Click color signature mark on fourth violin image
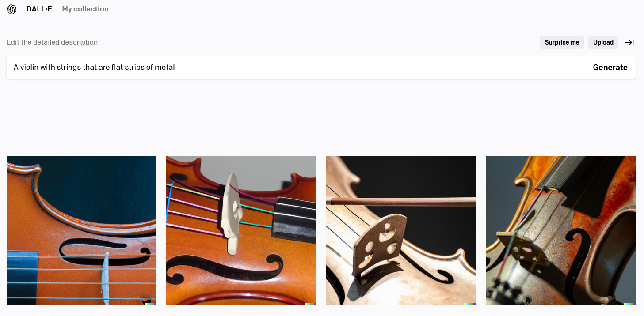Screen dimensions: 644x316 pyautogui.click(x=630, y=304)
